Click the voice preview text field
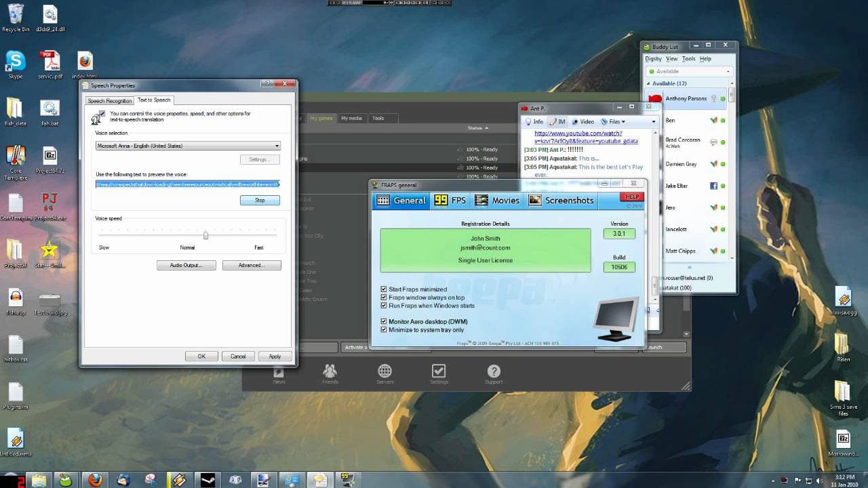This screenshot has height=488, width=868. click(188, 184)
